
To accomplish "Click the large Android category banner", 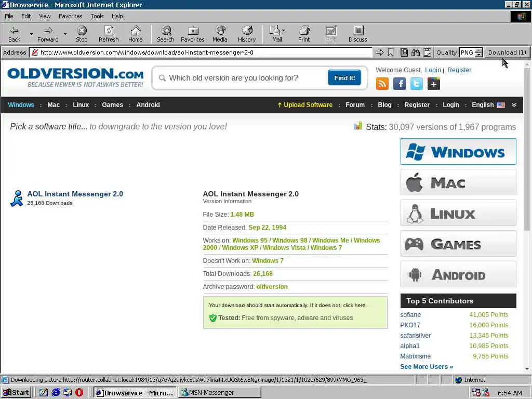I will tap(458, 274).
